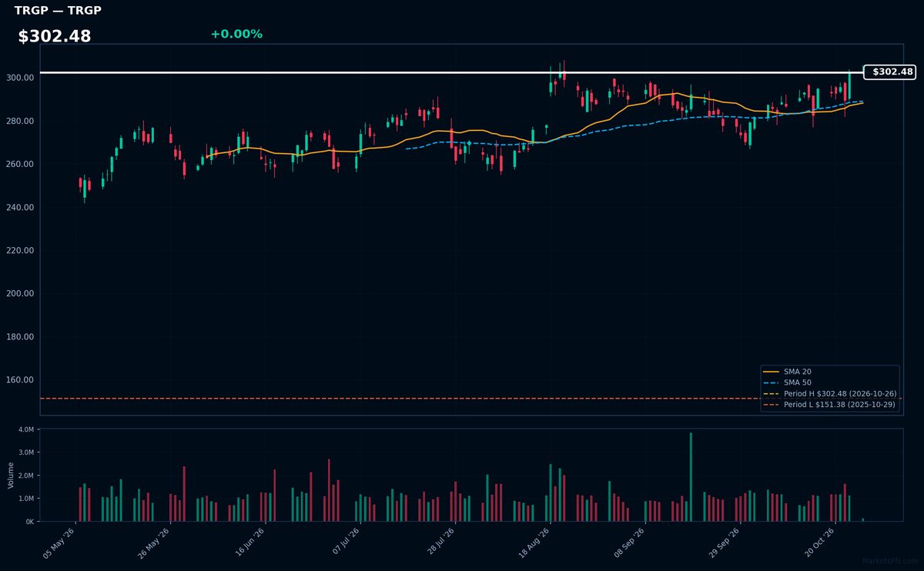Click the 4.0M volume axis label

pyautogui.click(x=26, y=429)
